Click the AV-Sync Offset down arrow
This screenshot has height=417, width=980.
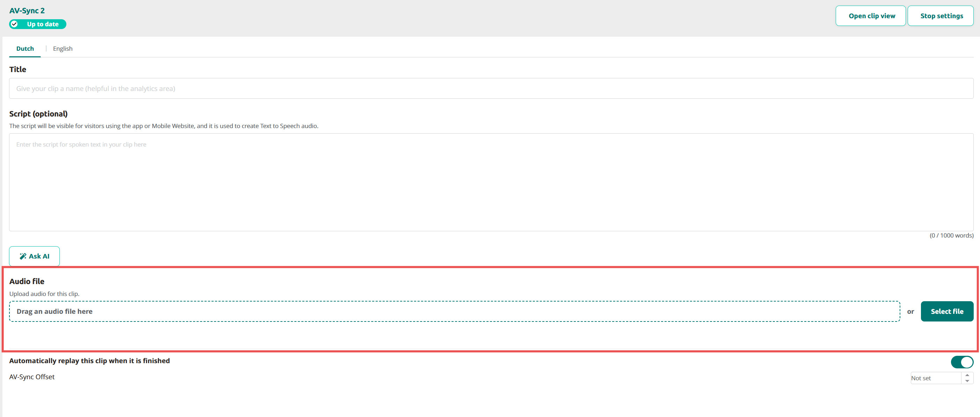coord(967,381)
